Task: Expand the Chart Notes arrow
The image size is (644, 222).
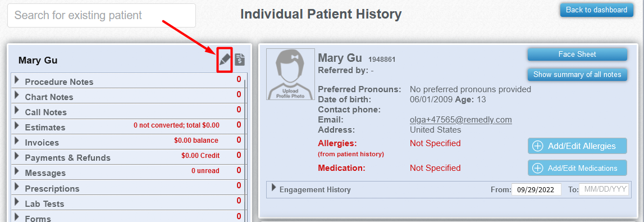Action: tap(17, 96)
